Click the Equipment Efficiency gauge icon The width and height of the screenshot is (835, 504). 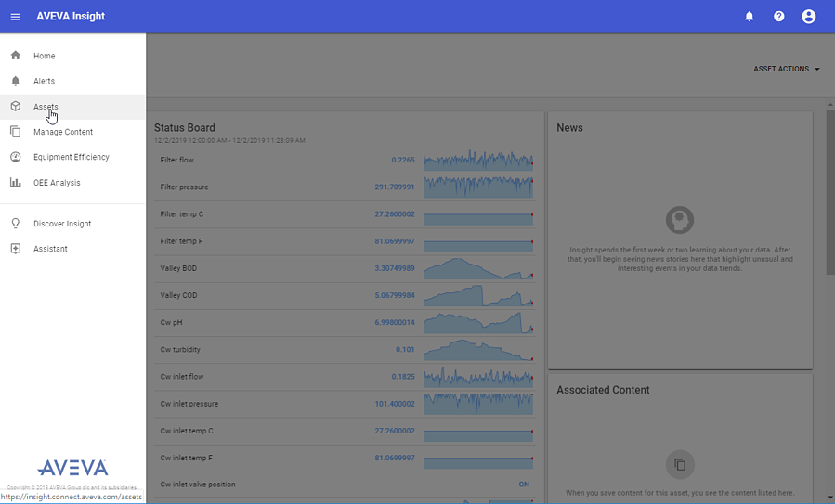(x=16, y=157)
